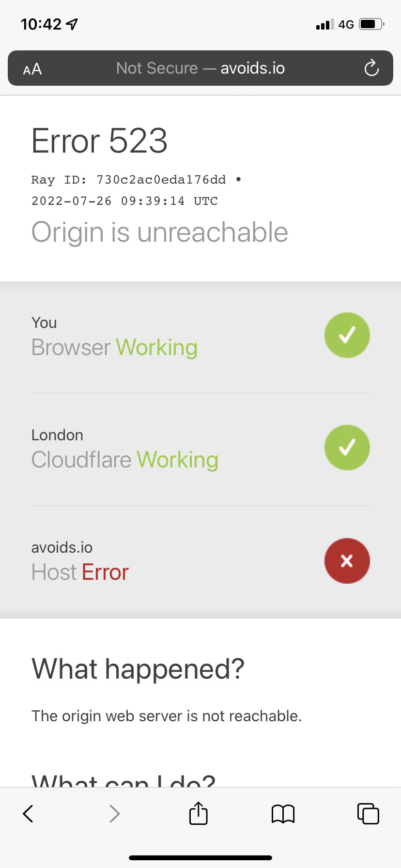
Task: Tap the iOS home indicator bar
Action: pos(200,858)
